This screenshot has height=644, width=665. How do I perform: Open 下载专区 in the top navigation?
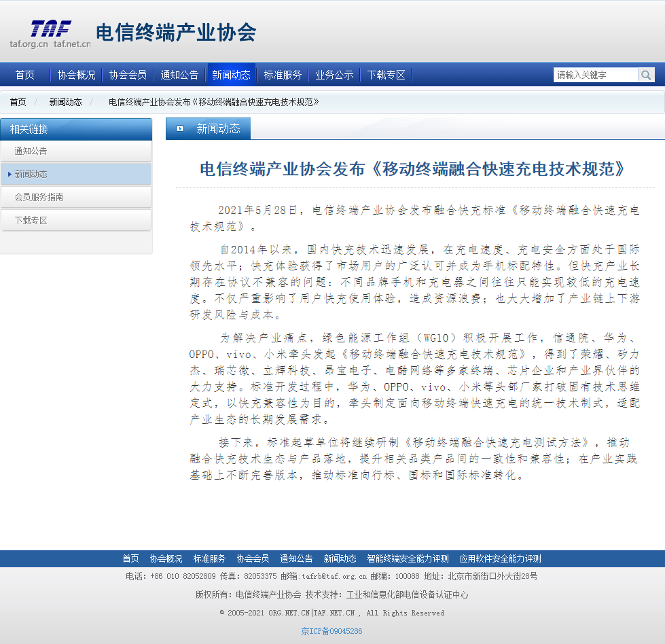click(x=386, y=75)
